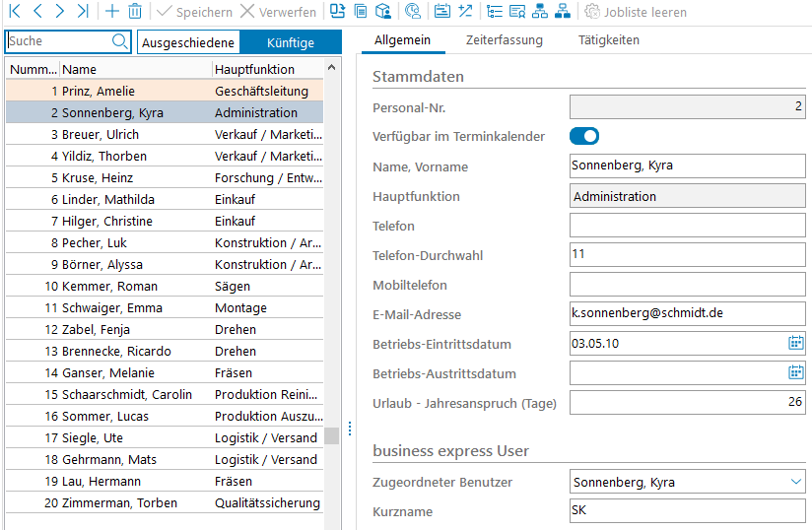Viewport: 812px width, 530px height.
Task: Click the magnifier icon in search box
Action: (x=119, y=41)
